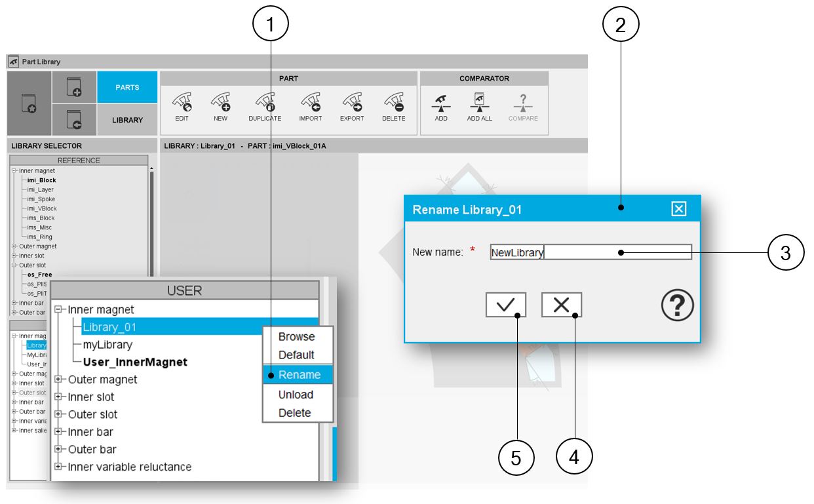Confirm rename with the checkmark button
This screenshot has width=814, height=504.
click(505, 305)
